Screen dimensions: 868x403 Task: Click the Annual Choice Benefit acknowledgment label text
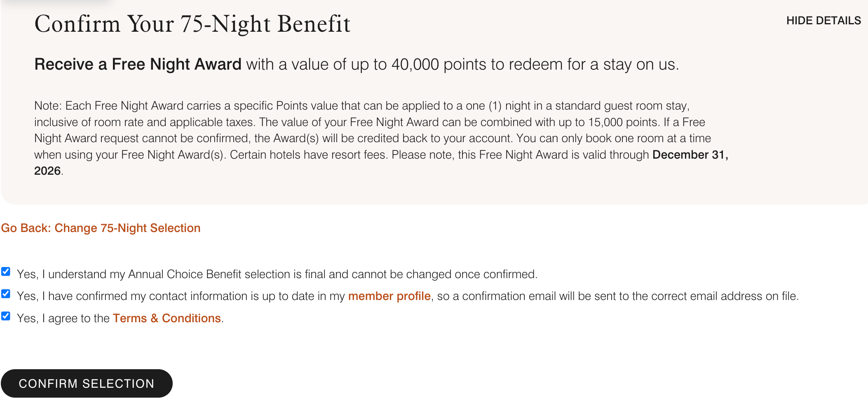tap(277, 274)
